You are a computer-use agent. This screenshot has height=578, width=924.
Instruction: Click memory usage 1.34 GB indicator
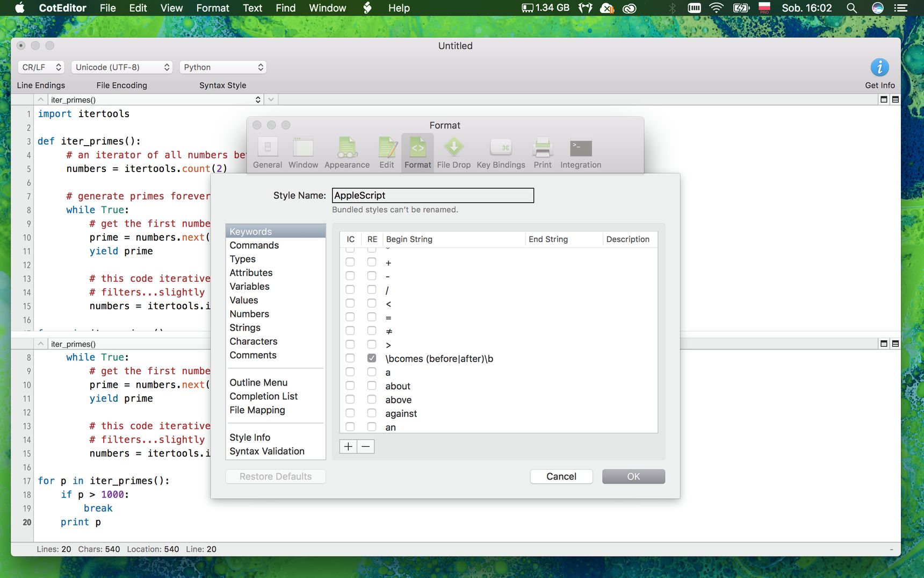[x=545, y=8]
